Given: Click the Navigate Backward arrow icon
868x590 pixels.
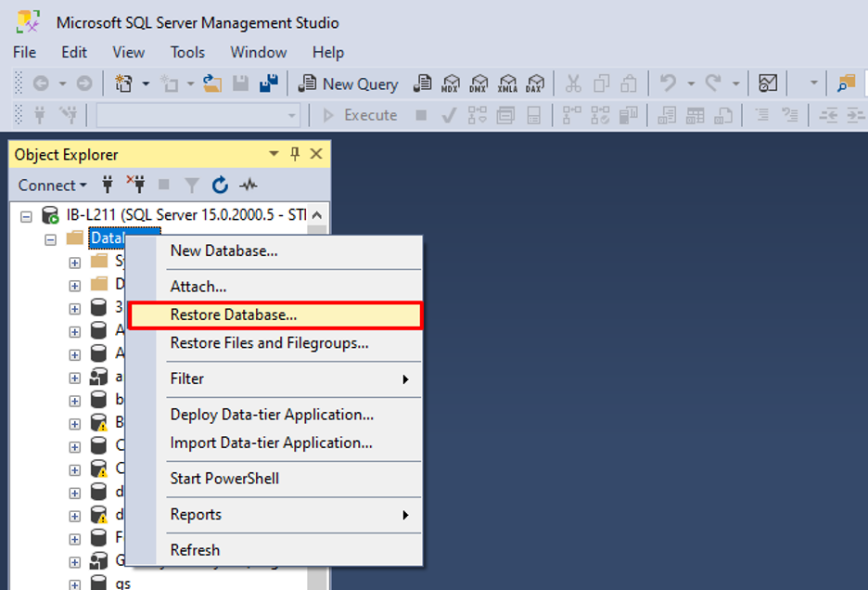Looking at the screenshot, I should point(41,83).
